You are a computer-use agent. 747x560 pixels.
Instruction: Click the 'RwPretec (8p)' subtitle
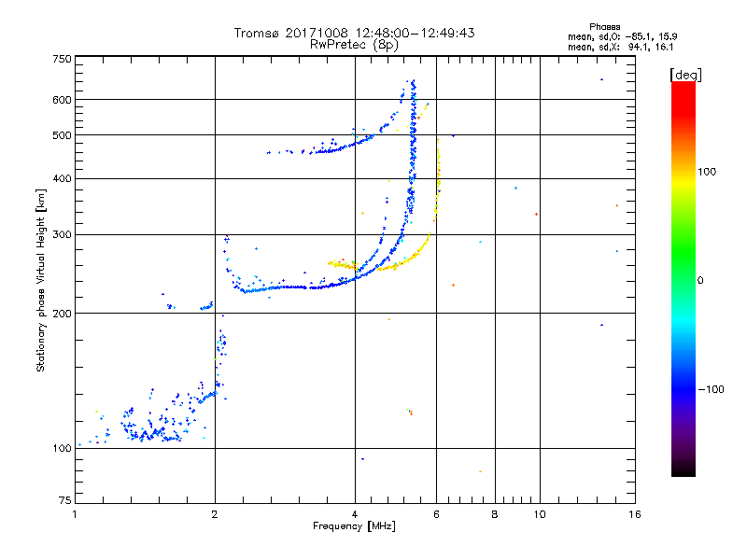[x=354, y=45]
